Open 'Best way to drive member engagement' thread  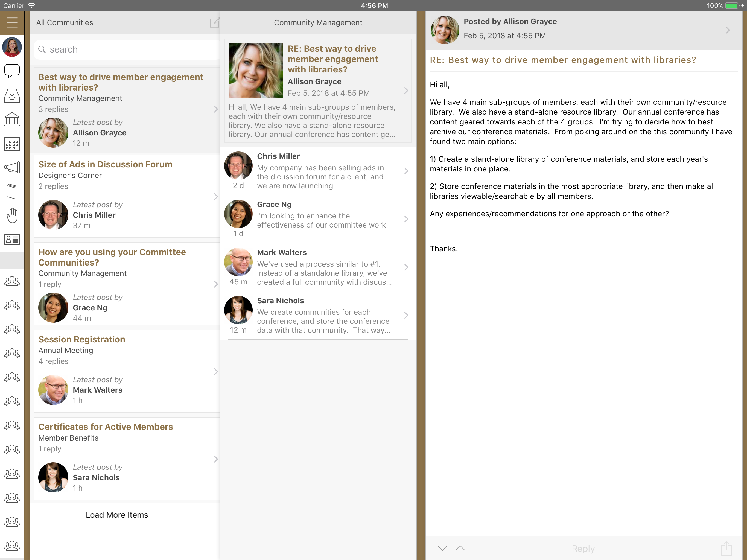coord(127,109)
